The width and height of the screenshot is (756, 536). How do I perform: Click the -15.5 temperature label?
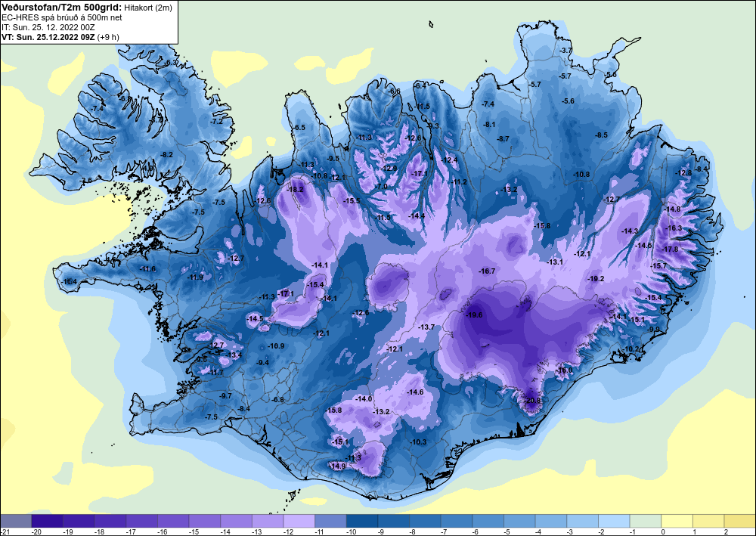point(352,200)
